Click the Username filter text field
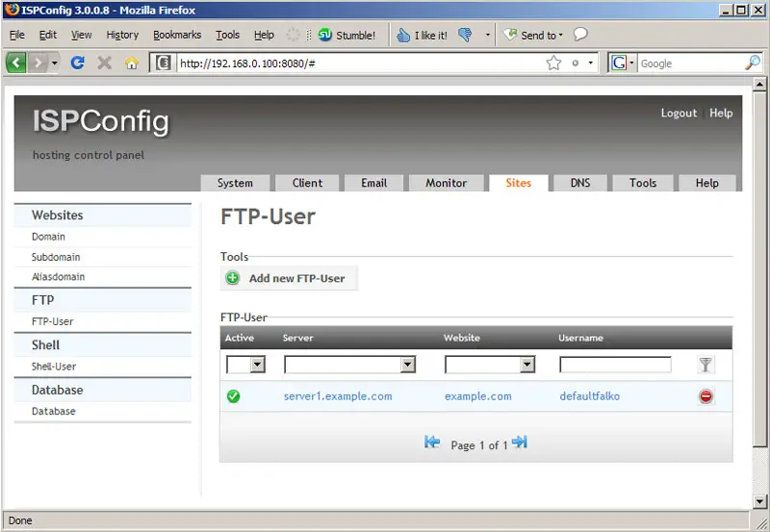The width and height of the screenshot is (770, 532). [615, 365]
